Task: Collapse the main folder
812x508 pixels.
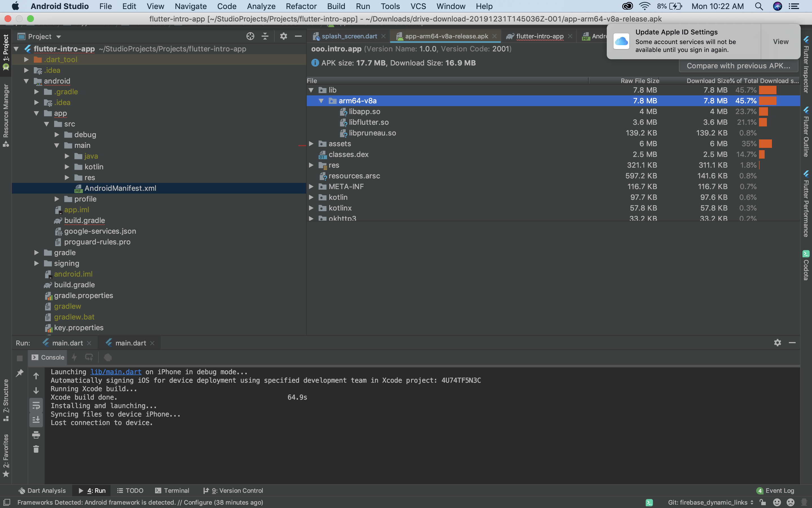Action: click(57, 145)
